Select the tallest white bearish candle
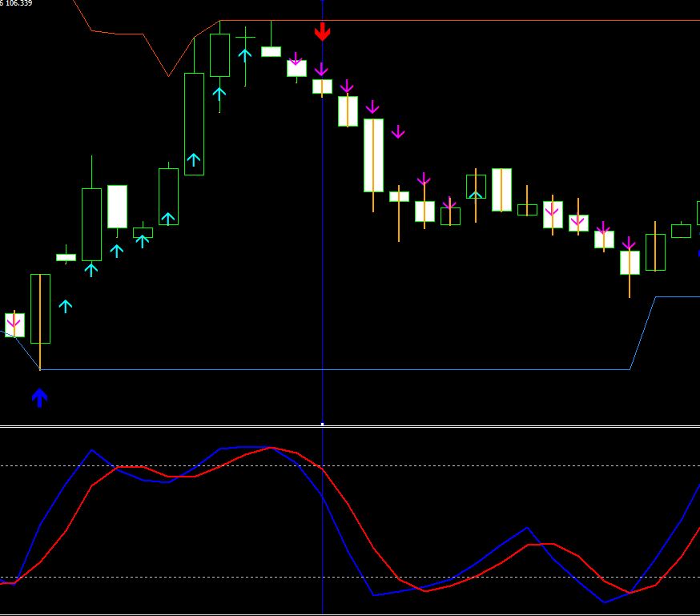This screenshot has width=700, height=616. click(x=374, y=155)
